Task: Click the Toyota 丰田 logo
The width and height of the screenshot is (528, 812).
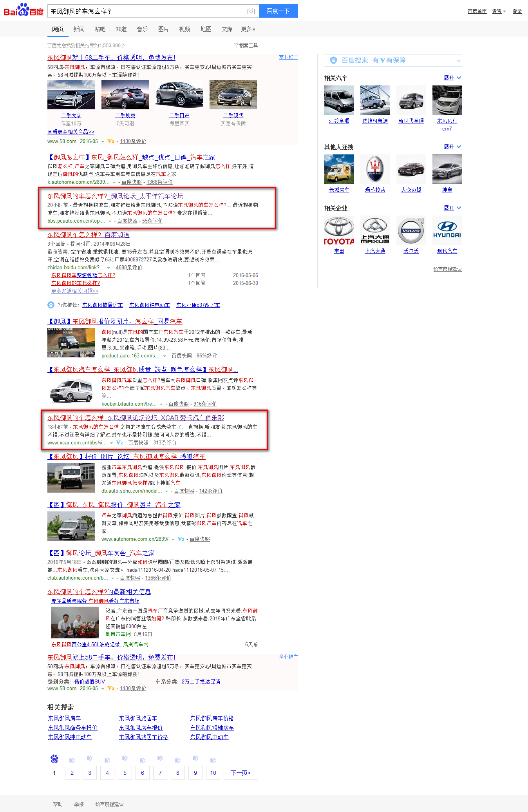Action: (339, 230)
